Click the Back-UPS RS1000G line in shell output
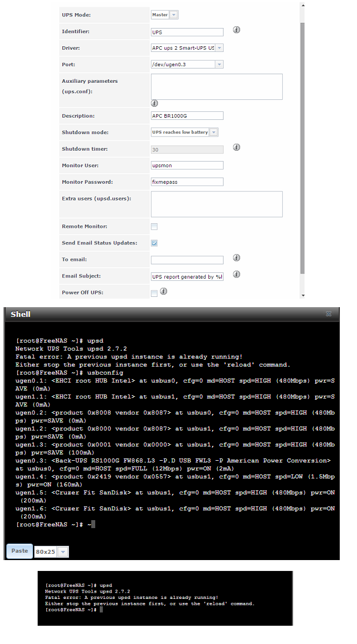Screen dimensions: 357x644 pos(173,465)
